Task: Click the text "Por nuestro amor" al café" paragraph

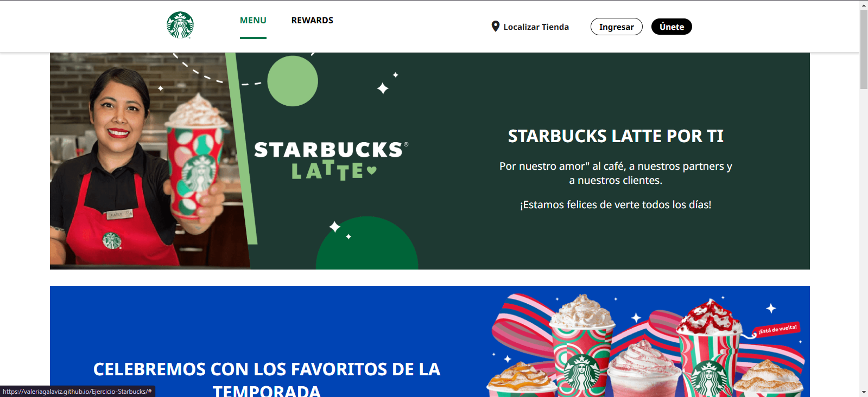Action: [x=616, y=174]
